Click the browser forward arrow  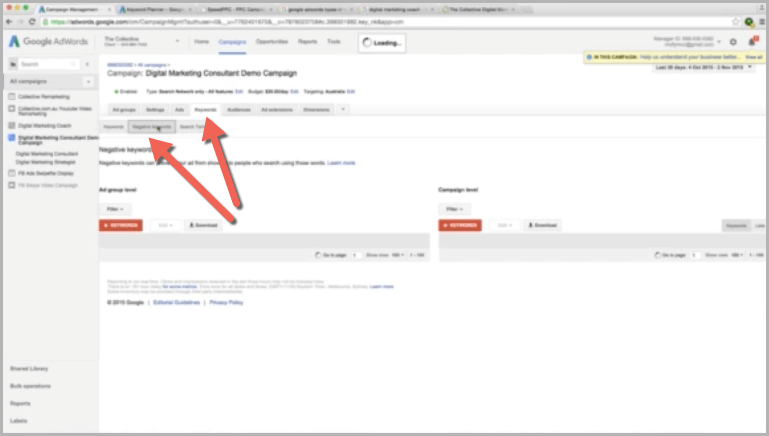point(20,22)
